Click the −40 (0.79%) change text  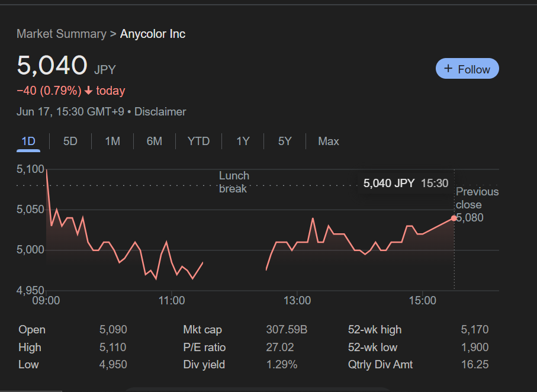(49, 91)
